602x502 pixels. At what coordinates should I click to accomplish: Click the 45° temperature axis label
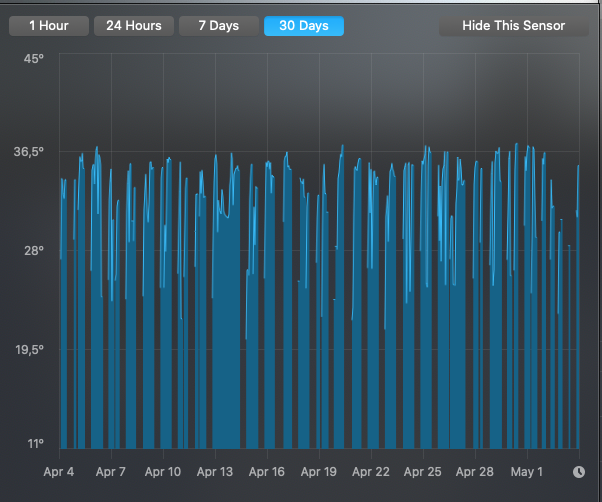pyautogui.click(x=34, y=59)
